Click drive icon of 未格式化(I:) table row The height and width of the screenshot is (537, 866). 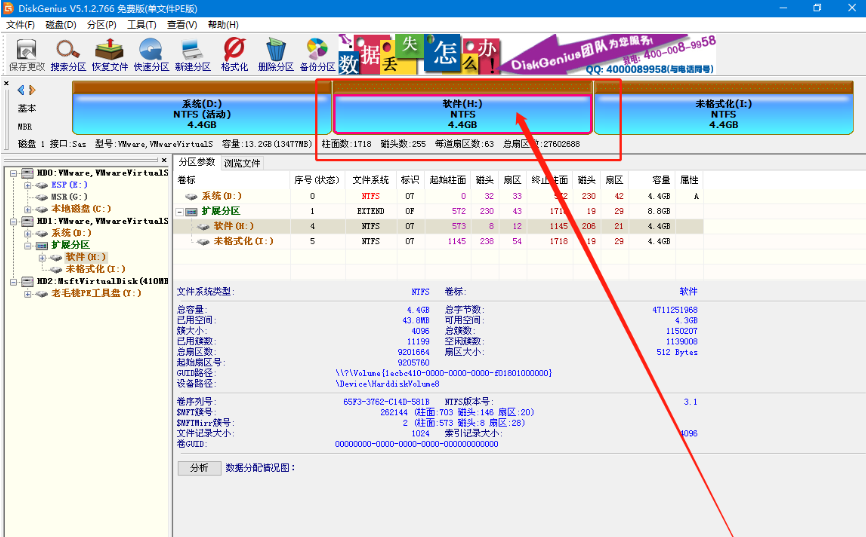203,241
